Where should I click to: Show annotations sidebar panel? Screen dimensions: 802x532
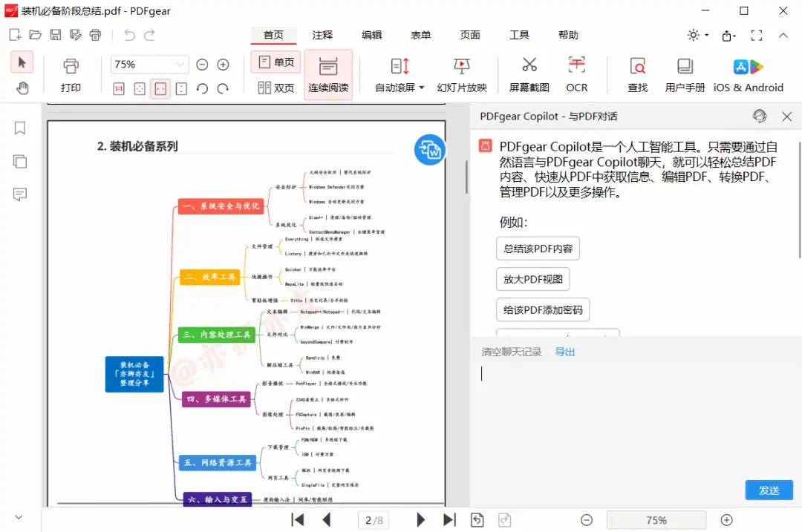[20, 194]
